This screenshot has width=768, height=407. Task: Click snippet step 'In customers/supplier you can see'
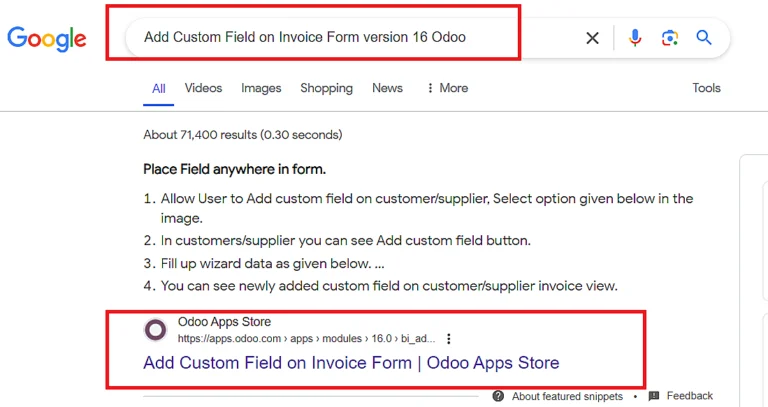point(345,240)
